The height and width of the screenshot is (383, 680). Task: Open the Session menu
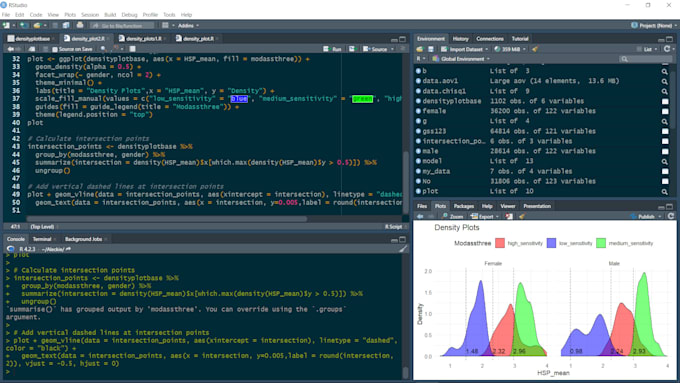(90, 15)
